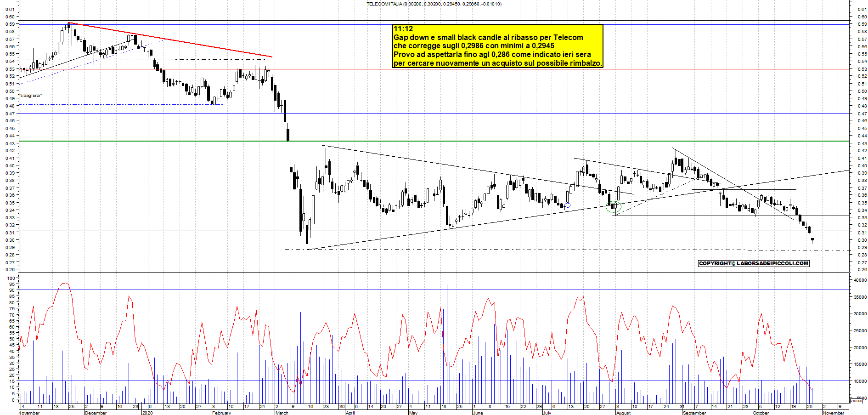Click the line 'che corregge sugli 0,2986'

pos(474,45)
